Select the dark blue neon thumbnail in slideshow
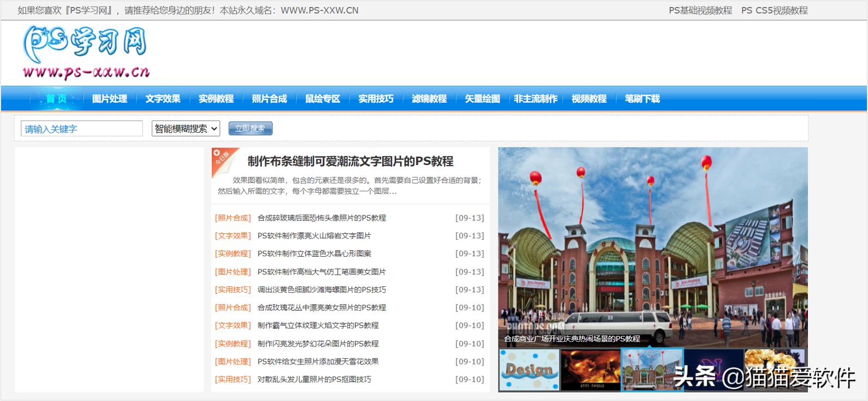This screenshot has width=868, height=401. point(714,370)
